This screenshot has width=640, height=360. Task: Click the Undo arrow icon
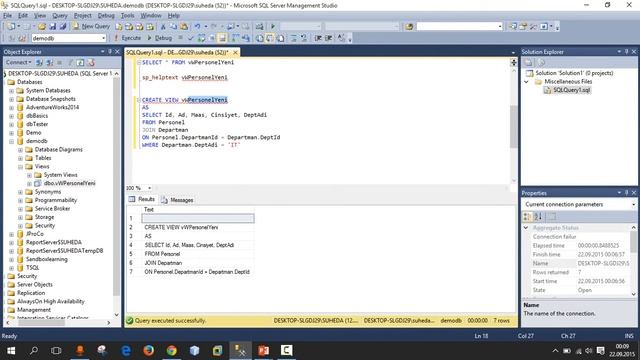tap(197, 27)
